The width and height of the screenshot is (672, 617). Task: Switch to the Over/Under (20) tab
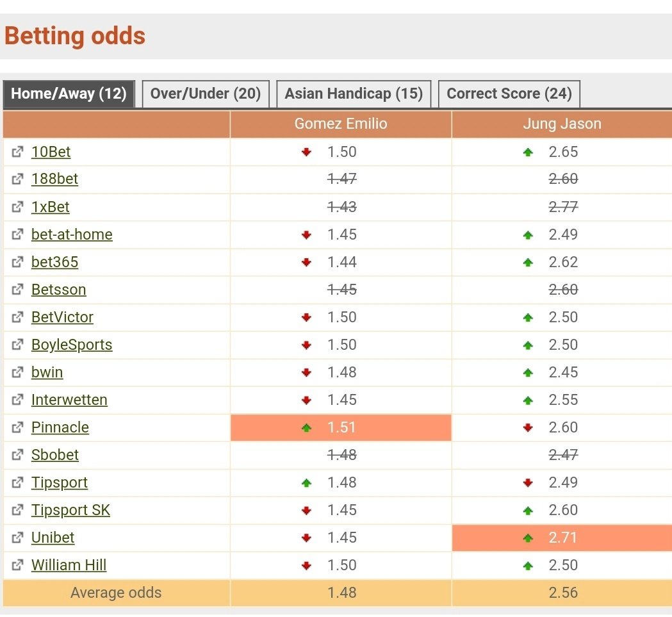point(206,94)
